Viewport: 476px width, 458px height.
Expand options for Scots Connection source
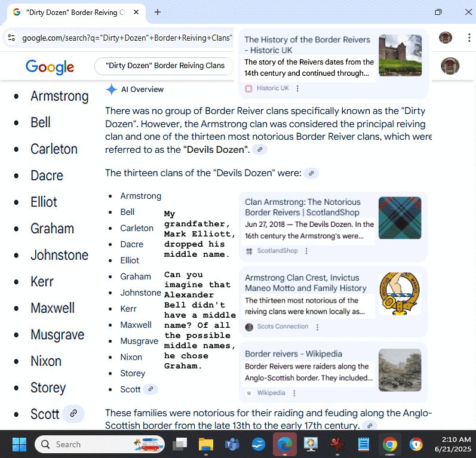pyautogui.click(x=317, y=327)
